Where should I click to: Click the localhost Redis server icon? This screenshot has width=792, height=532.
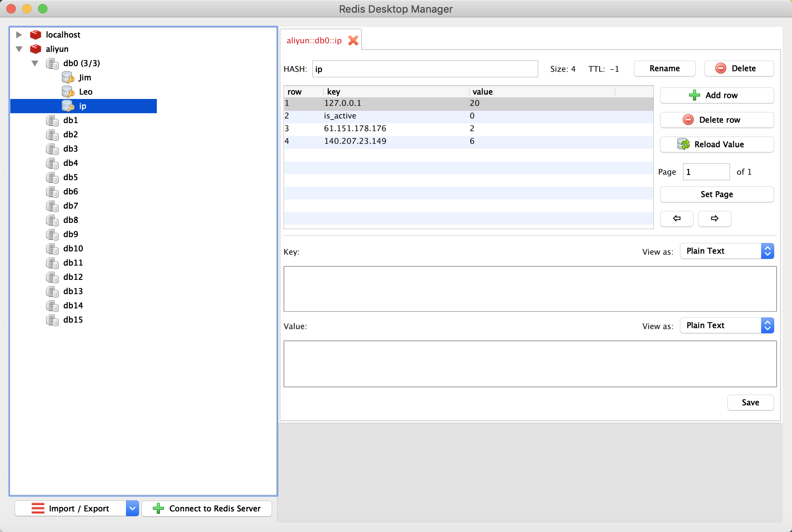click(x=36, y=35)
